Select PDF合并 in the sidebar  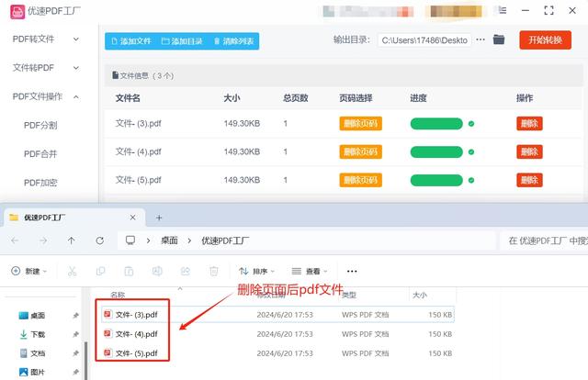pos(40,154)
